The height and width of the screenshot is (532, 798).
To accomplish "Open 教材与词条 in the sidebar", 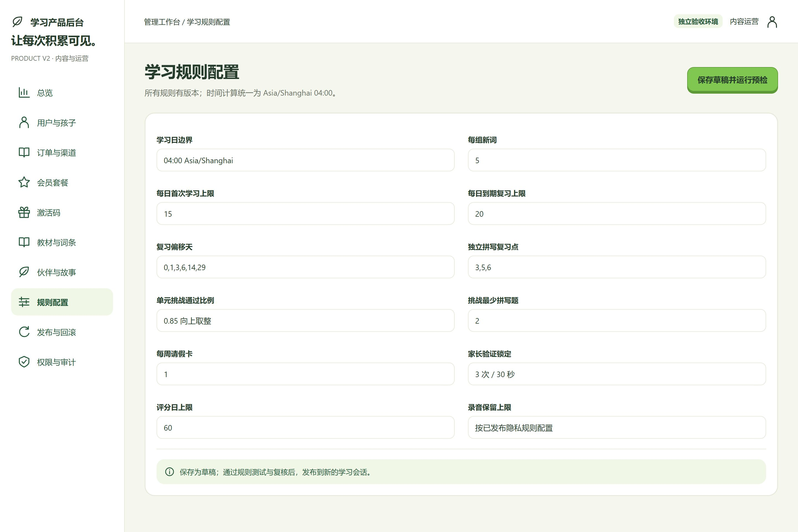I will click(x=62, y=242).
